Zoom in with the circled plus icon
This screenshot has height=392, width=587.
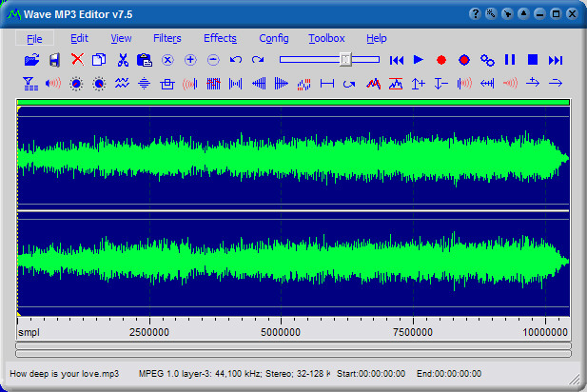[190, 60]
